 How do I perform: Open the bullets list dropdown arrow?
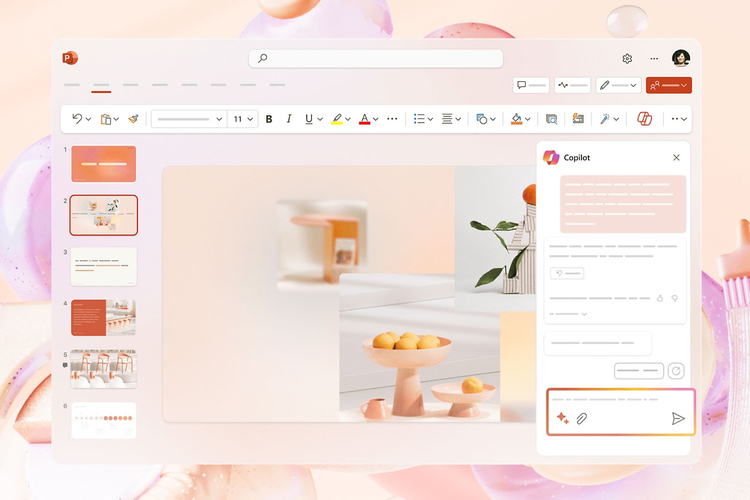coord(430,119)
